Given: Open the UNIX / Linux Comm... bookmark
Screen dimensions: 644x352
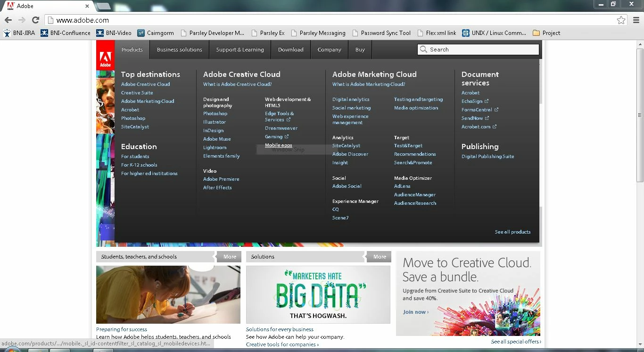Looking at the screenshot, I should point(494,33).
